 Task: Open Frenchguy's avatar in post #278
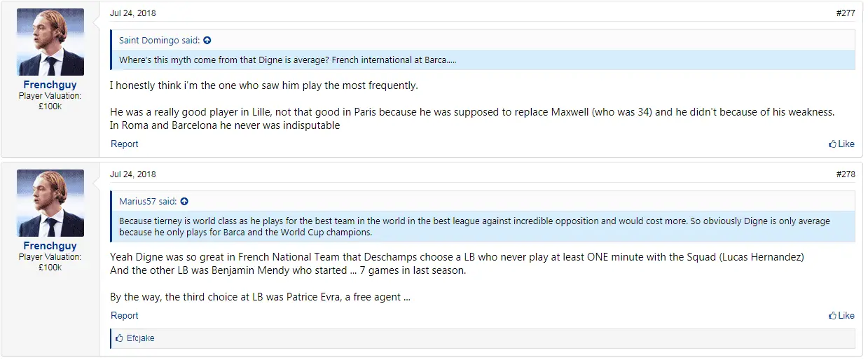pyautogui.click(x=50, y=203)
